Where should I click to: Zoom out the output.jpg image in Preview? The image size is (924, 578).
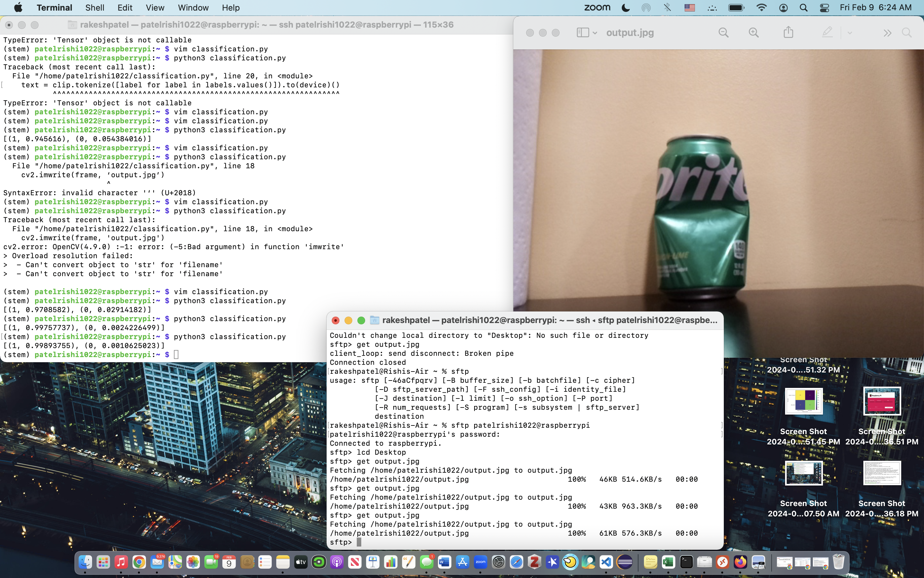[x=723, y=32]
